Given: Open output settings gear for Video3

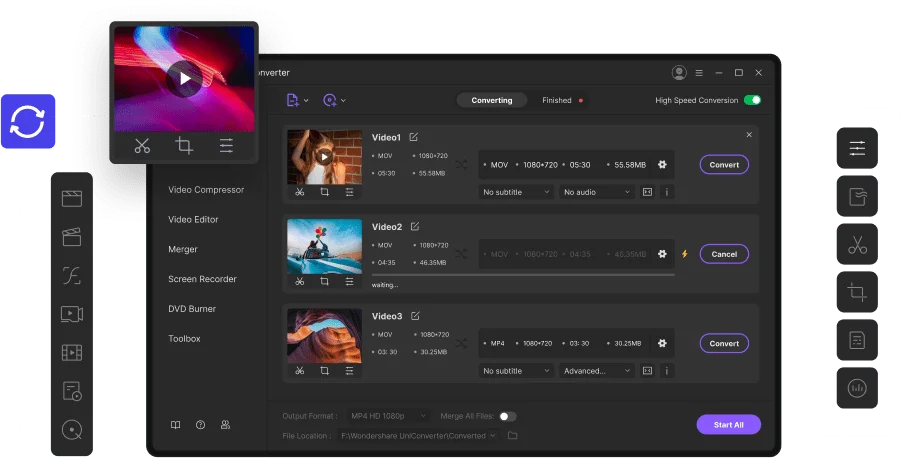Looking at the screenshot, I should point(662,343).
